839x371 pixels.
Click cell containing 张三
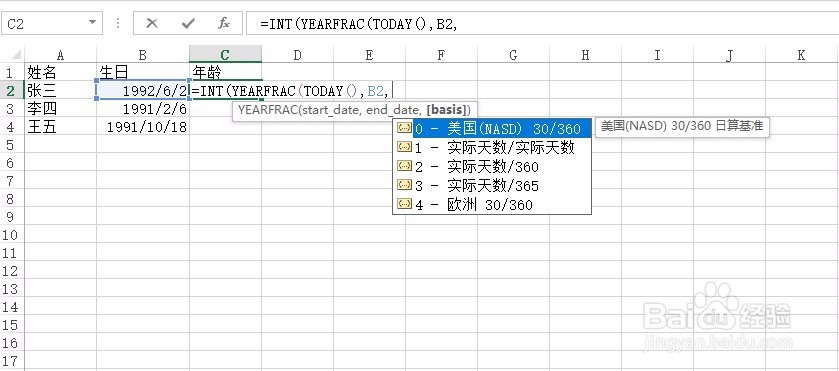pyautogui.click(x=60, y=90)
